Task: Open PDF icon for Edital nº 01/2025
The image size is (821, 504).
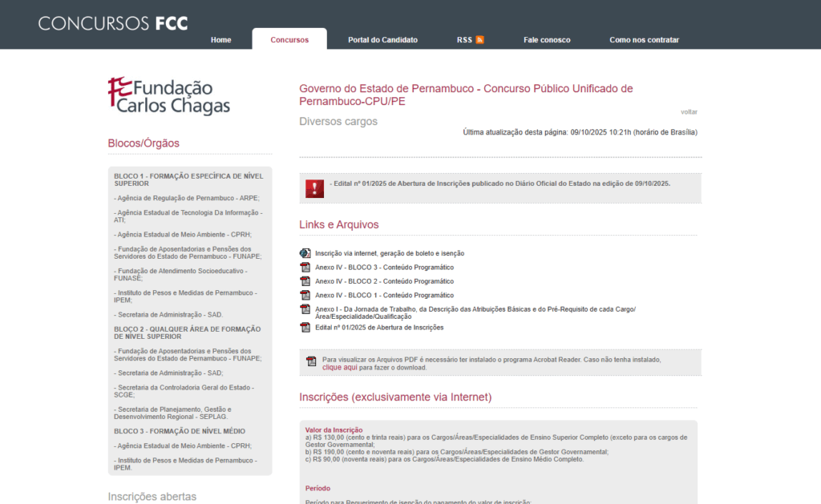Action: click(x=305, y=326)
